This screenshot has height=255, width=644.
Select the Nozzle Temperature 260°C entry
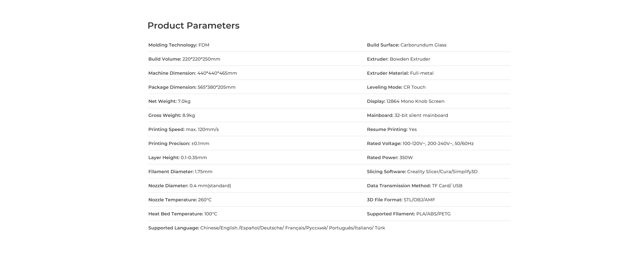pos(180,200)
